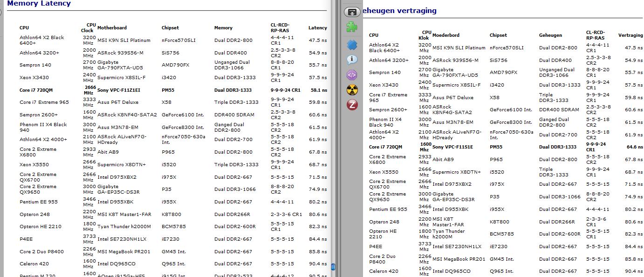Screen dimensions: 644x277
Task: Click the Geheugen vertraging heading
Action: [399, 11]
